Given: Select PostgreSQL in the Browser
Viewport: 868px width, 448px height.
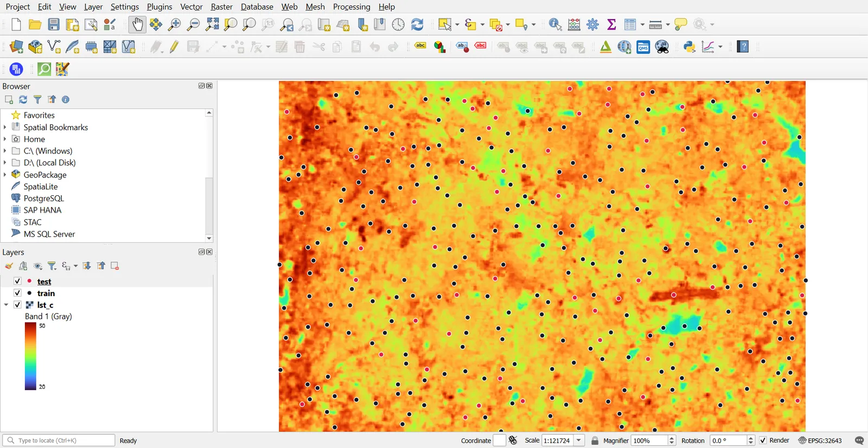Looking at the screenshot, I should pyautogui.click(x=44, y=199).
